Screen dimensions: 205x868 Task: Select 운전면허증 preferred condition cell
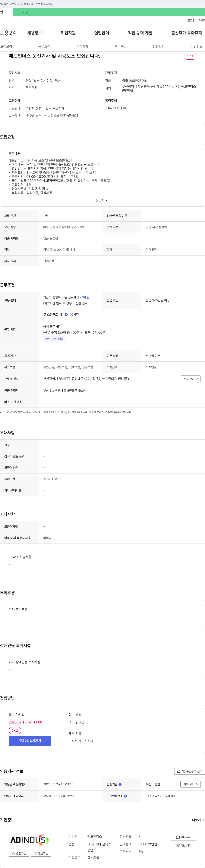tap(50, 479)
